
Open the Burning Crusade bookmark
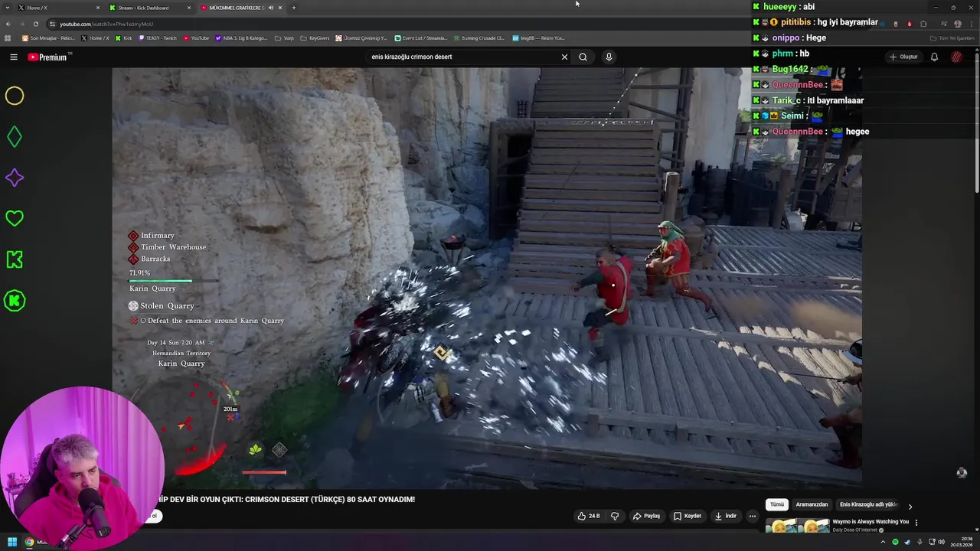479,38
